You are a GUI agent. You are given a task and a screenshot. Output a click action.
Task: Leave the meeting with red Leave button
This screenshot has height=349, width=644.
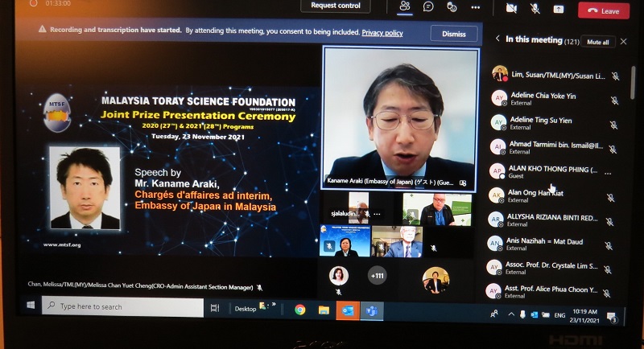[x=604, y=10]
